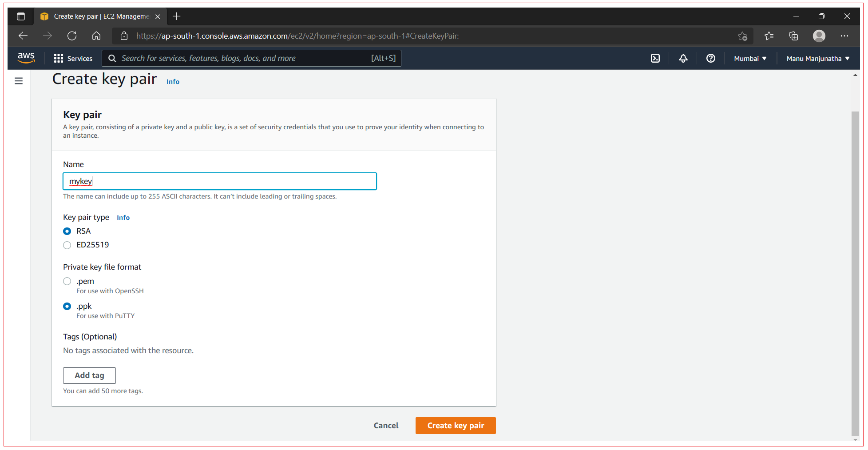Open the help question mark icon
This screenshot has height=450, width=868.
coord(711,58)
